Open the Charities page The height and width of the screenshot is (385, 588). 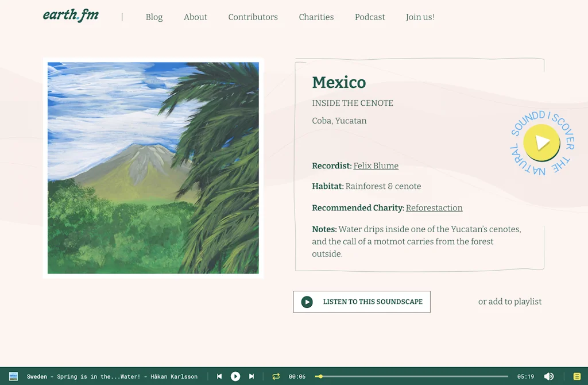(x=316, y=17)
